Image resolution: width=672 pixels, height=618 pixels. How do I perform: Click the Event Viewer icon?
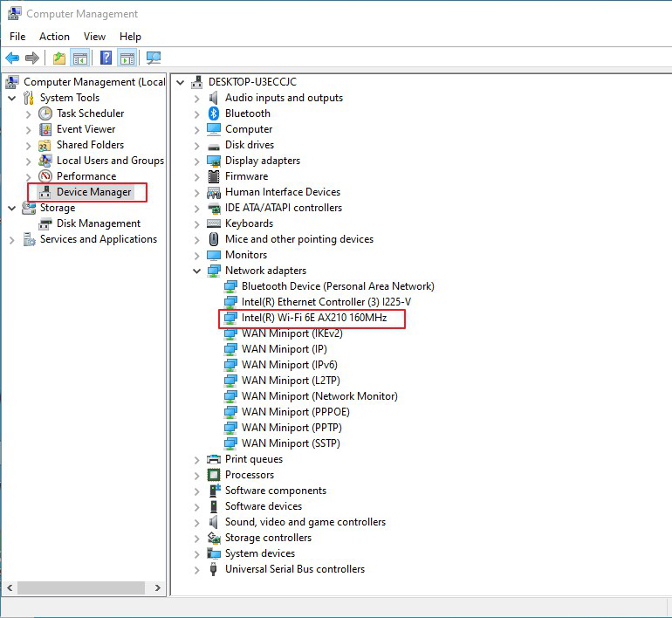pos(45,129)
